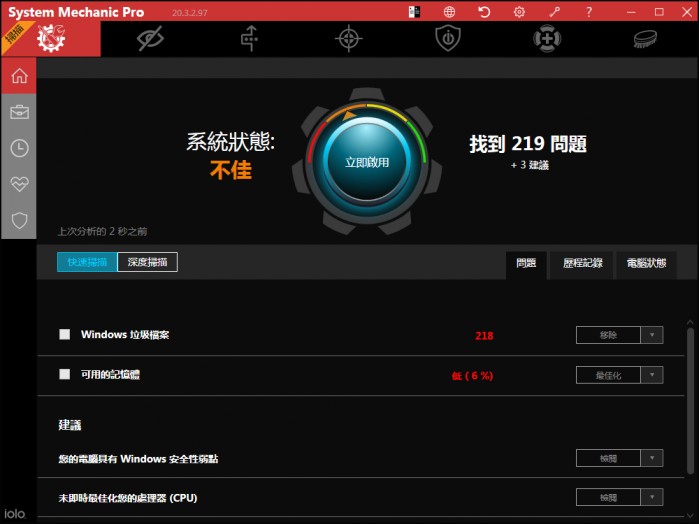Switch to the 電腦狀態 tab
The width and height of the screenshot is (699, 524).
[646, 264]
